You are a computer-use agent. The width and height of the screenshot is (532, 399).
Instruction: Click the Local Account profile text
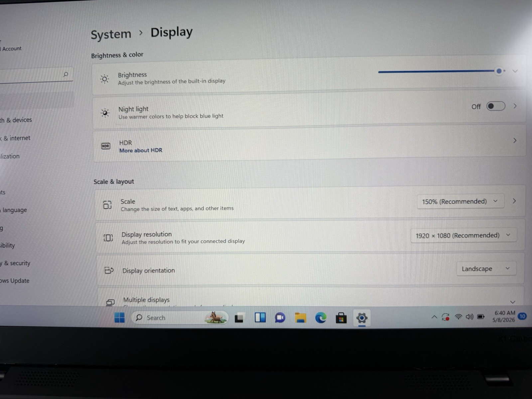pos(11,49)
